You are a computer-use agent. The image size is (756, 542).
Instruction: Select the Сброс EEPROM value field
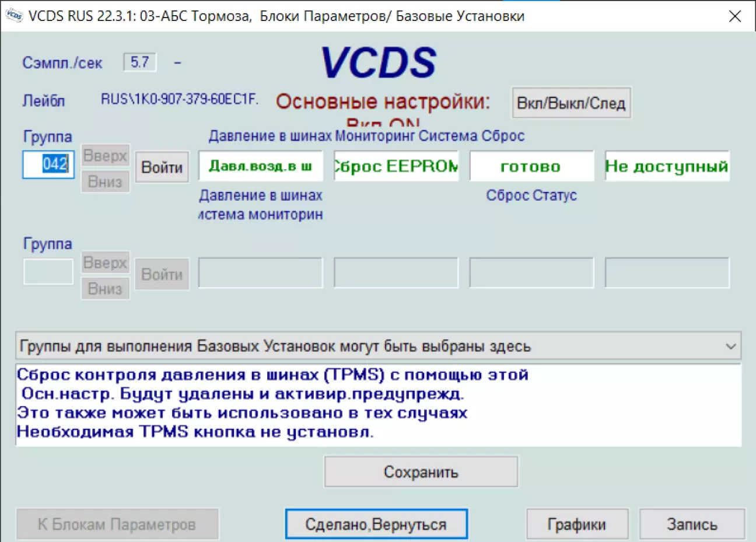(396, 166)
